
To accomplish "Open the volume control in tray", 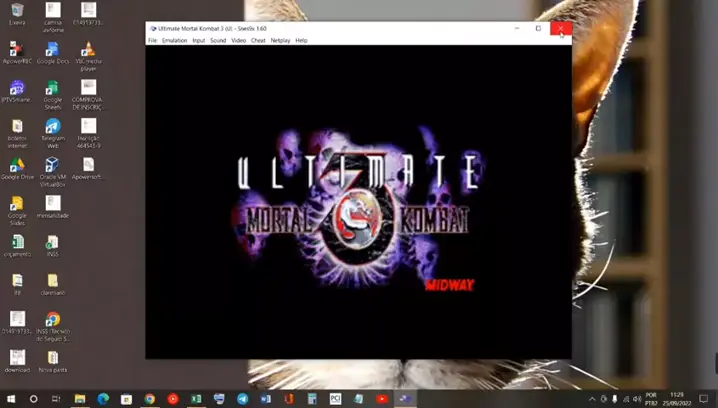I will click(x=637, y=399).
